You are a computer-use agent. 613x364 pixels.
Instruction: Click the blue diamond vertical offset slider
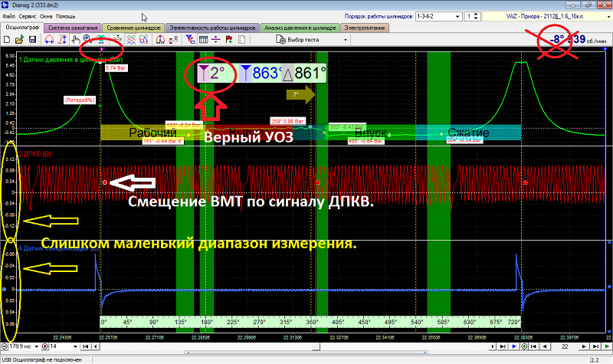(x=609, y=287)
